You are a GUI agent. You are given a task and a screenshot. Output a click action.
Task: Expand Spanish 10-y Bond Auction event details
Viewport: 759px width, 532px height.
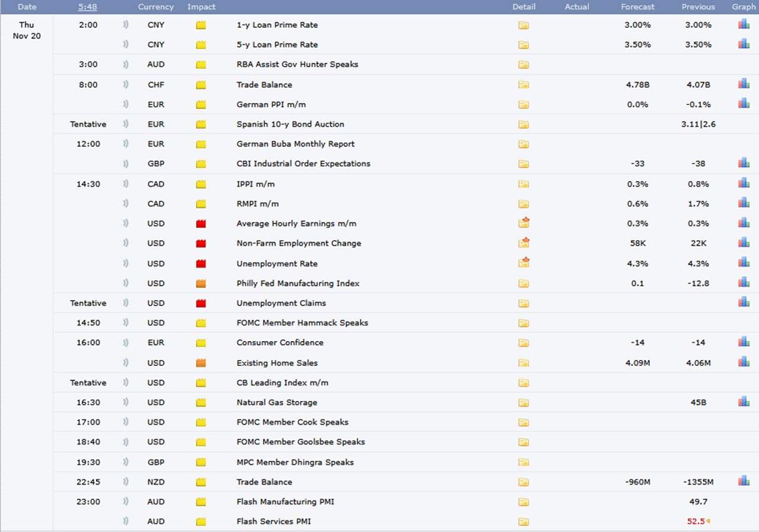(x=523, y=125)
